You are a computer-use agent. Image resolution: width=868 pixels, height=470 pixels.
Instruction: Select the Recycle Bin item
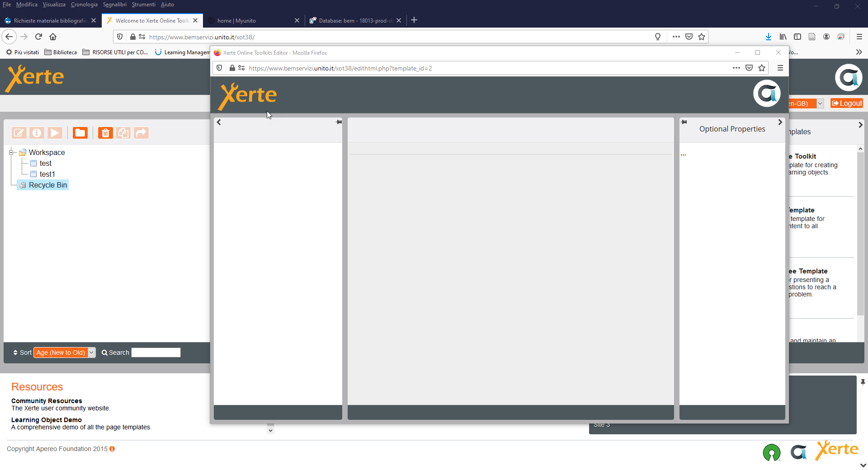43,185
